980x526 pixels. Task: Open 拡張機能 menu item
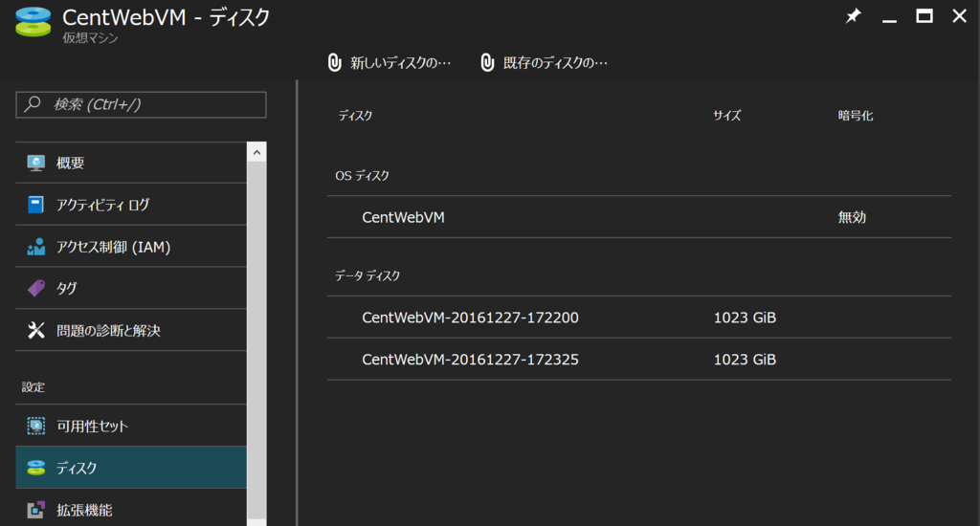click(131, 509)
